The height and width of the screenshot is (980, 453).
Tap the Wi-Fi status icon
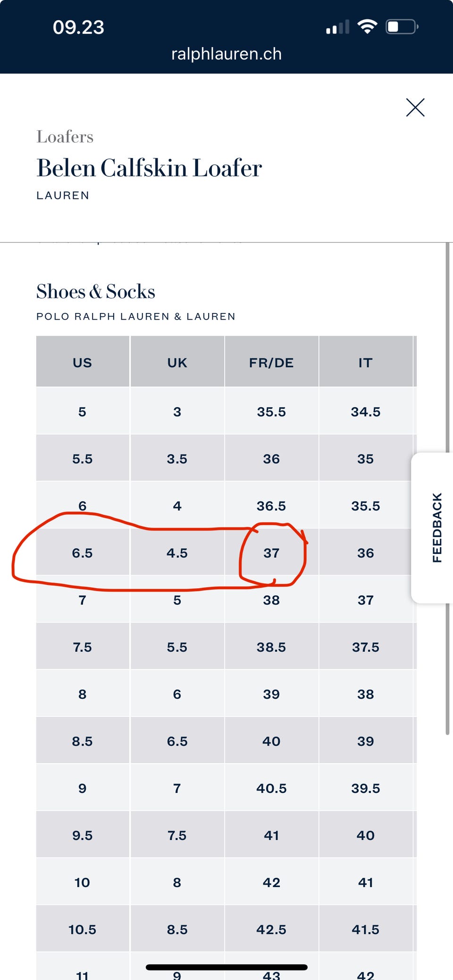367,26
